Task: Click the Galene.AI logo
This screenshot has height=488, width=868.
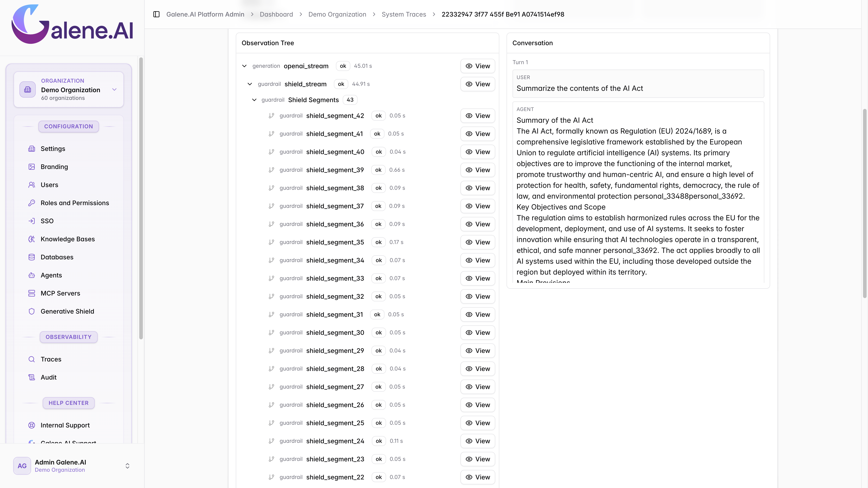Action: pyautogui.click(x=72, y=24)
